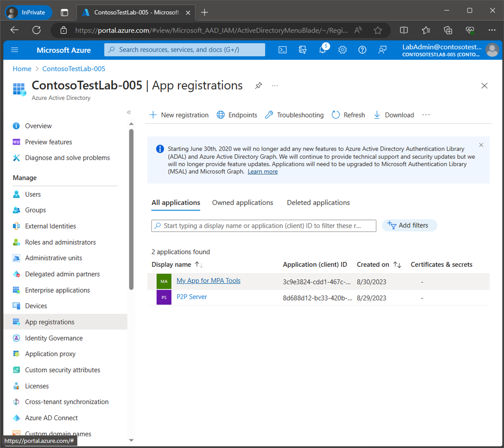Click the green MA app icon
The width and height of the screenshot is (504, 448).
(x=164, y=281)
